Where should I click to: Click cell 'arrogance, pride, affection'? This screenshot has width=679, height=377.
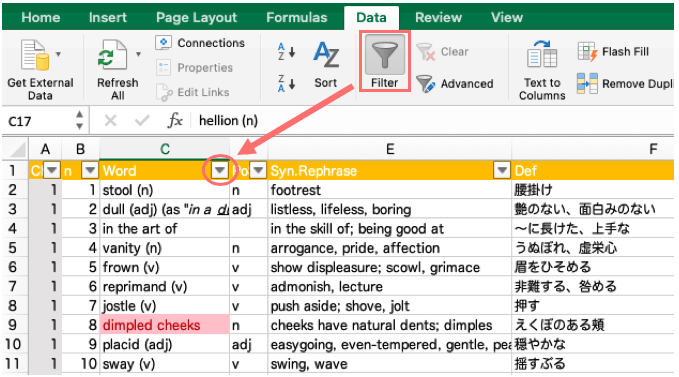point(390,248)
